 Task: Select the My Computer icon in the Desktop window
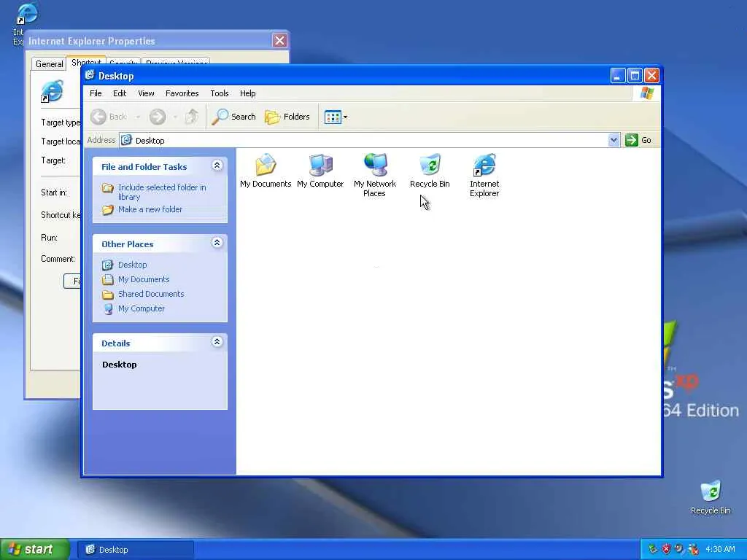click(320, 171)
